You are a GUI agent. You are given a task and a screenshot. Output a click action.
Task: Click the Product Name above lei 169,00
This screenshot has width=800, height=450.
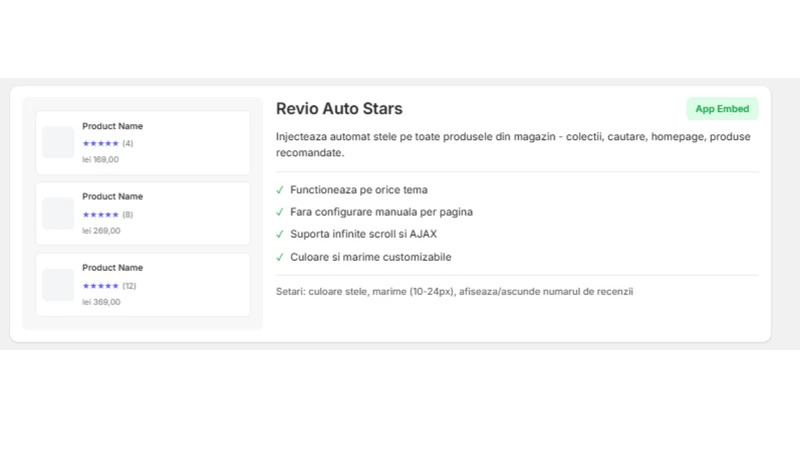coord(113,126)
